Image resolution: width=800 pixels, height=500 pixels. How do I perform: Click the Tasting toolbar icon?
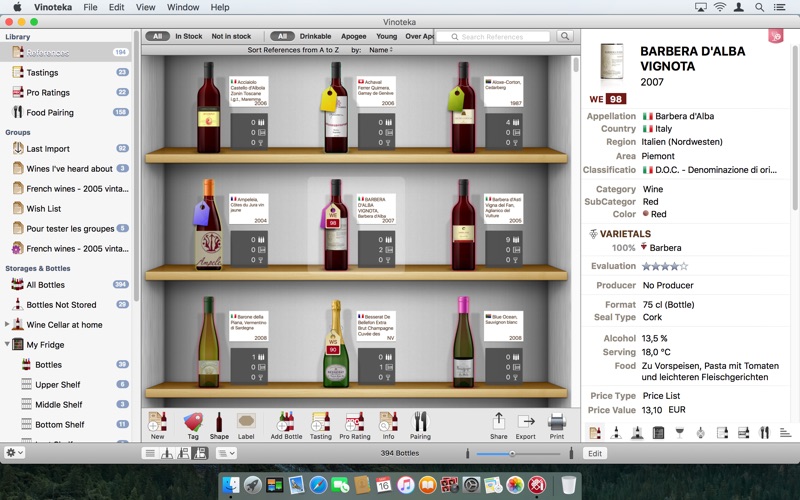pos(321,423)
